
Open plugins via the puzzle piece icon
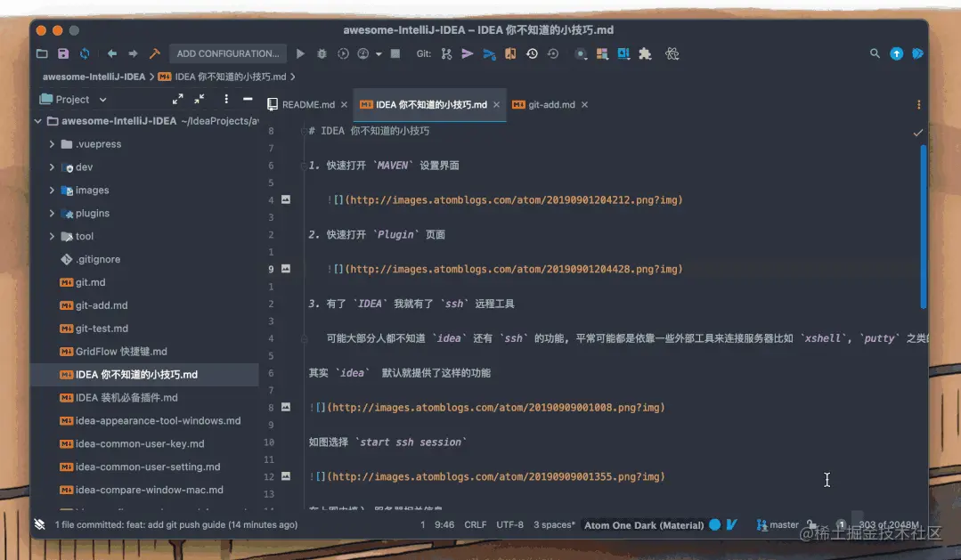(x=645, y=54)
